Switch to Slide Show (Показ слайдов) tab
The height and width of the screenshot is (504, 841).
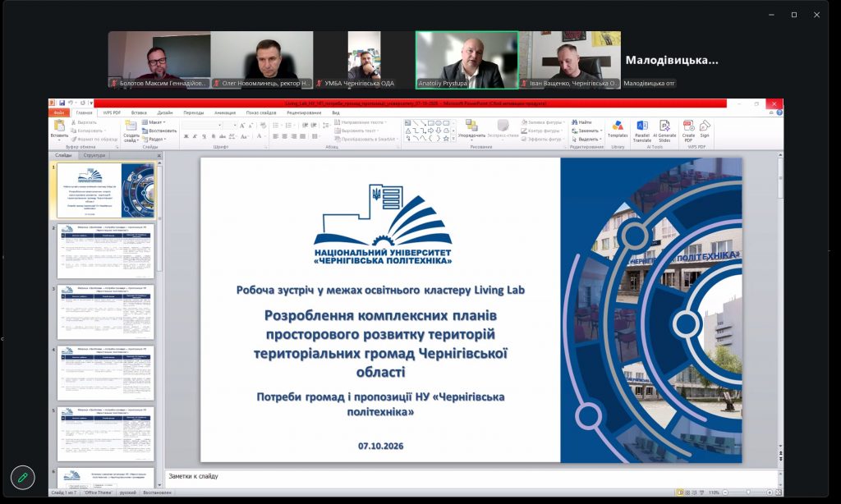261,112
